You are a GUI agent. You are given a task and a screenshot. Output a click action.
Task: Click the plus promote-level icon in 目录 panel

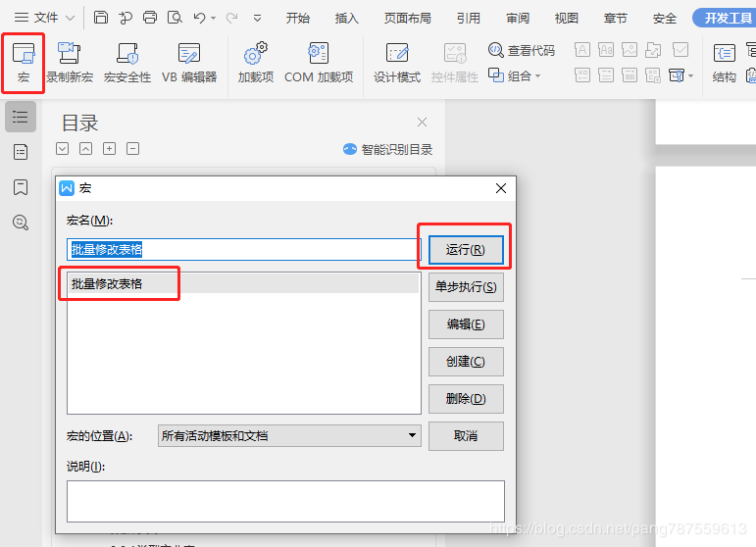tap(110, 148)
